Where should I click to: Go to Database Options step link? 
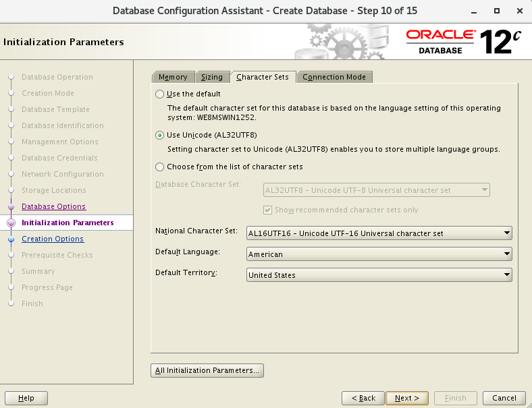(x=53, y=206)
